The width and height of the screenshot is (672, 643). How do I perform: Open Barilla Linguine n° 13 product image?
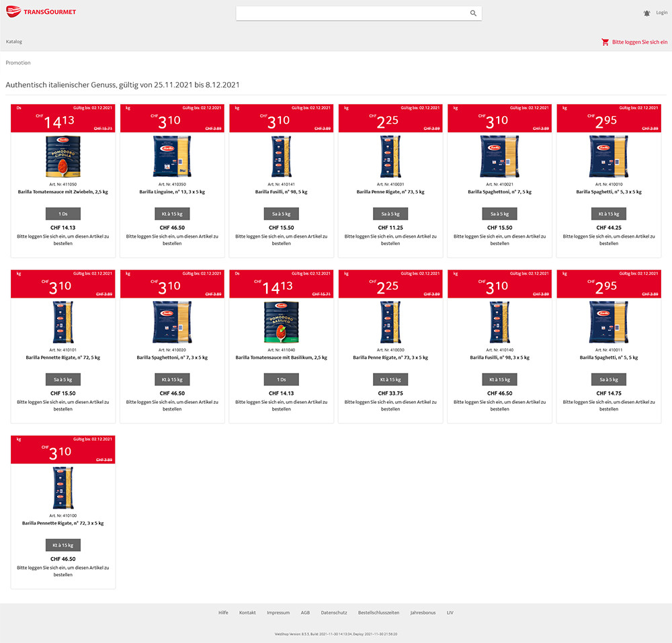[x=172, y=157]
